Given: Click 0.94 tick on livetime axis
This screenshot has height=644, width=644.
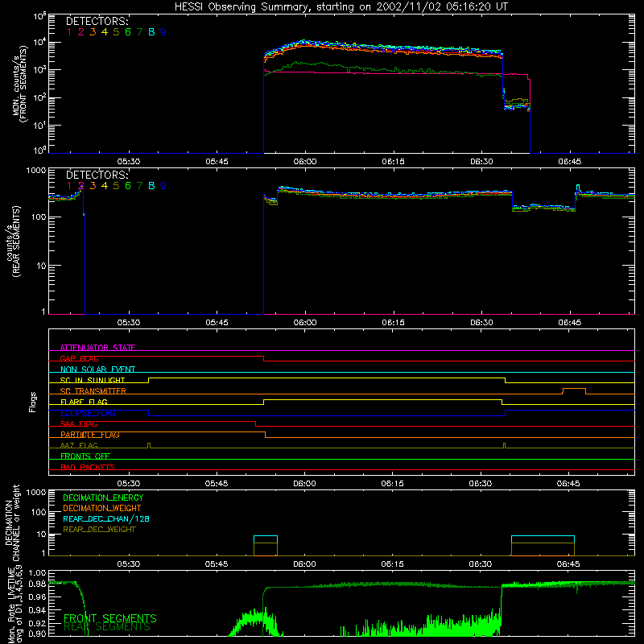Looking at the screenshot, I should (x=37, y=610).
